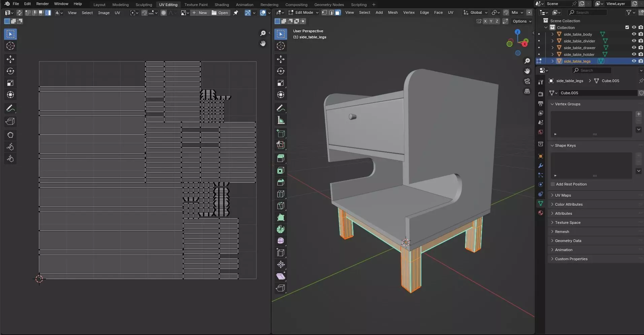
Task: Select the Annotate tool in UV editor
Action: [10, 108]
